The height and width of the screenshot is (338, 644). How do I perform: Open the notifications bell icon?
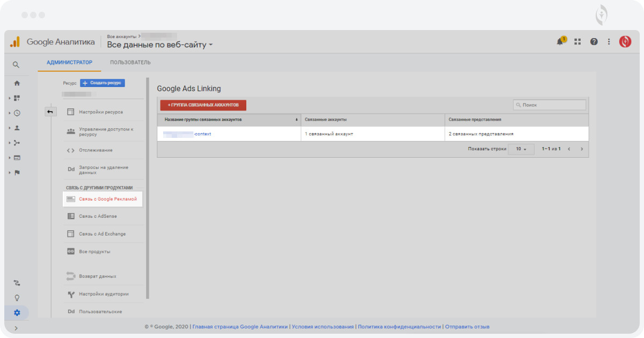(x=560, y=42)
